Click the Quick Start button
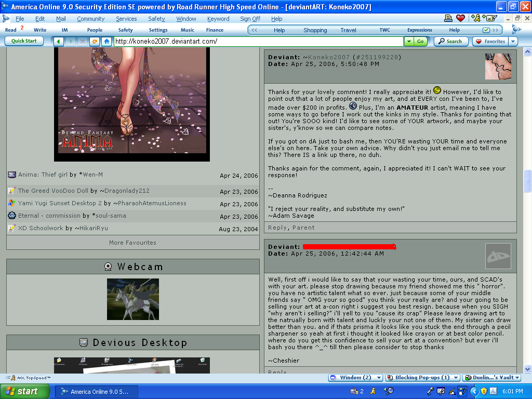 tap(24, 41)
